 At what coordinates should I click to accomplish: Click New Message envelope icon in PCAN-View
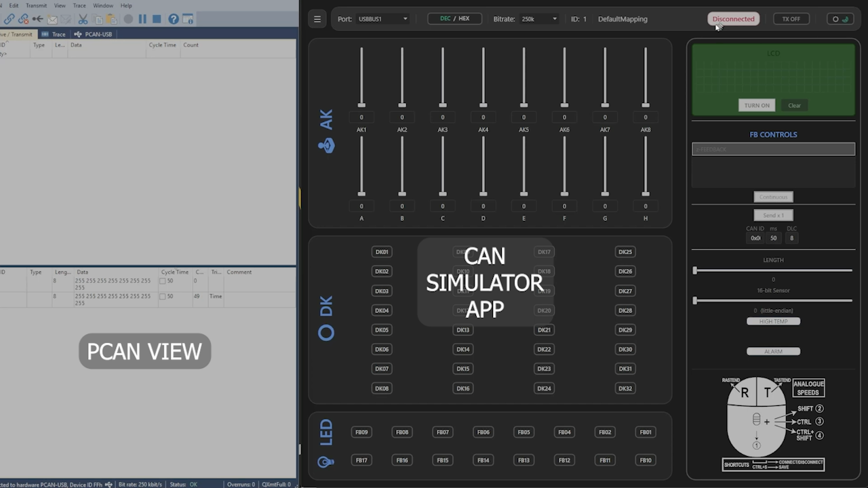pos(52,19)
